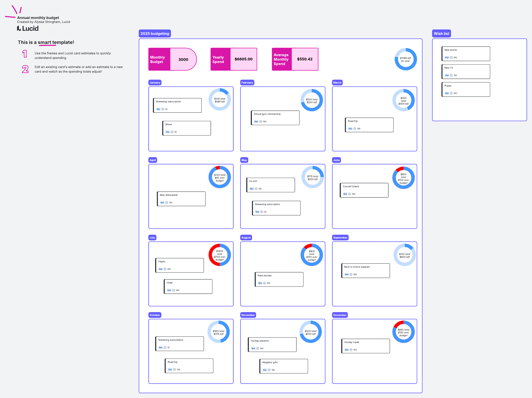Click New status on Concert tickets card
This screenshot has height=398, width=532.
[x=345, y=194]
